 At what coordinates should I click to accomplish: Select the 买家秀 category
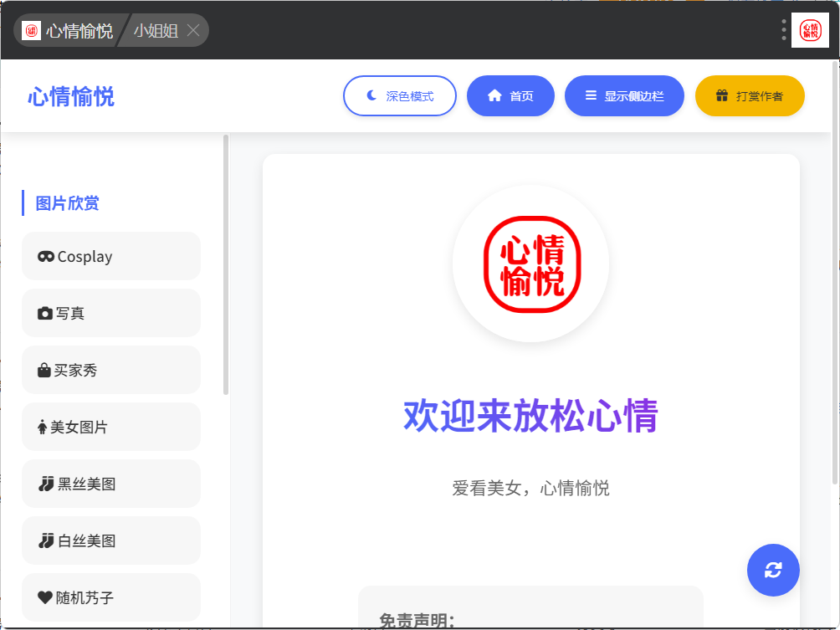(111, 370)
